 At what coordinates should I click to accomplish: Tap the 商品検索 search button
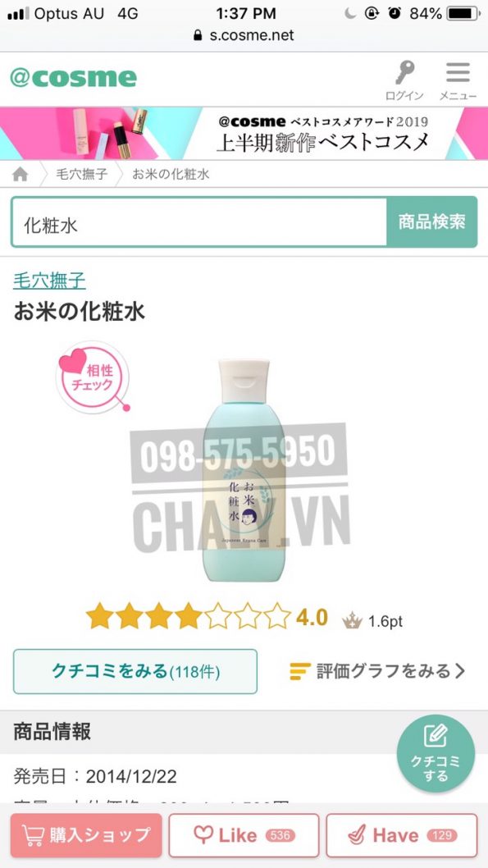tap(431, 222)
